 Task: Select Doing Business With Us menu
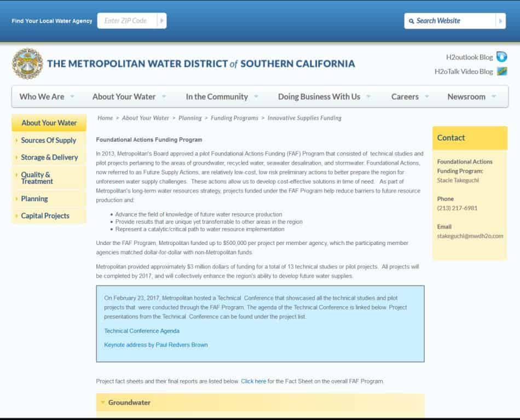click(319, 97)
